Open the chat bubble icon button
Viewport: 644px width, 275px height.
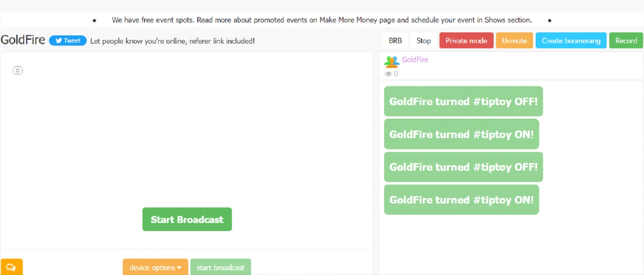point(11,267)
